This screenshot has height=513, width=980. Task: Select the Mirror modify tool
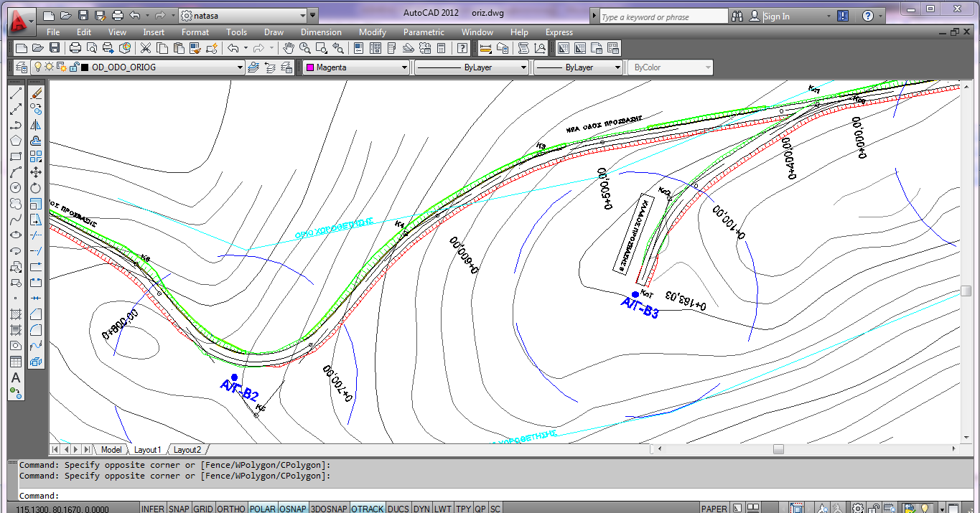click(36, 125)
